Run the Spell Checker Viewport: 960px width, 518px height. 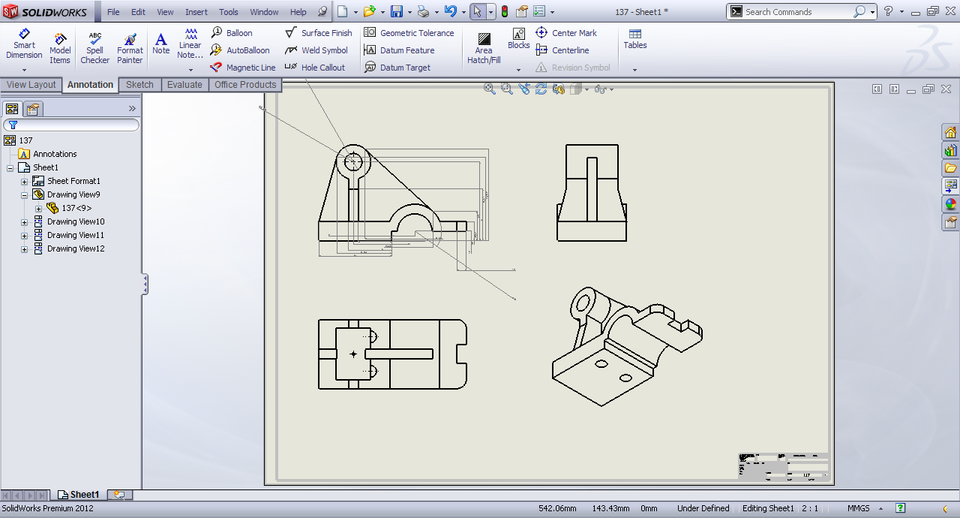[95, 46]
